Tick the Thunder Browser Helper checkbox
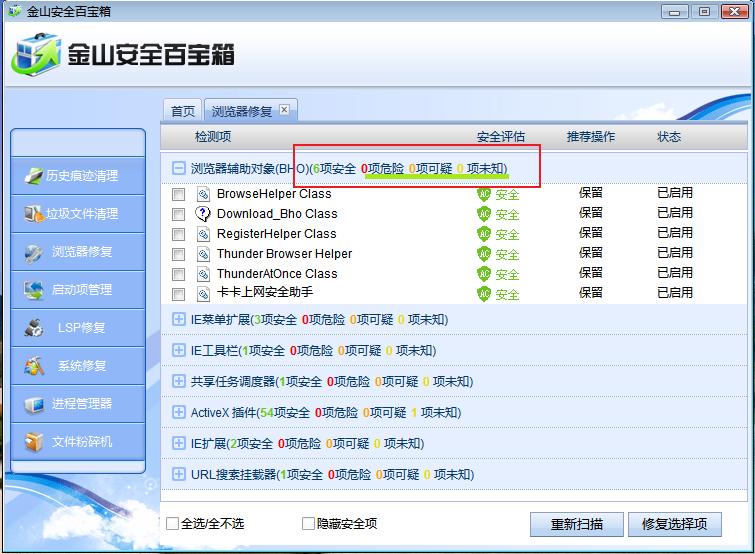755x554 pixels. 178,254
